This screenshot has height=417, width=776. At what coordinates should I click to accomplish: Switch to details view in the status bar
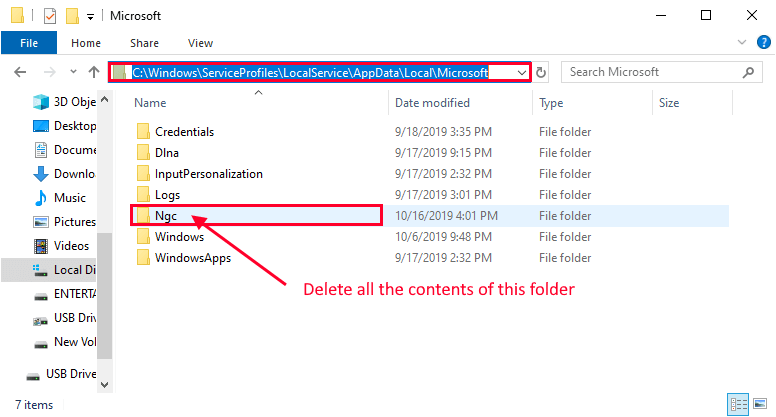tap(738, 405)
